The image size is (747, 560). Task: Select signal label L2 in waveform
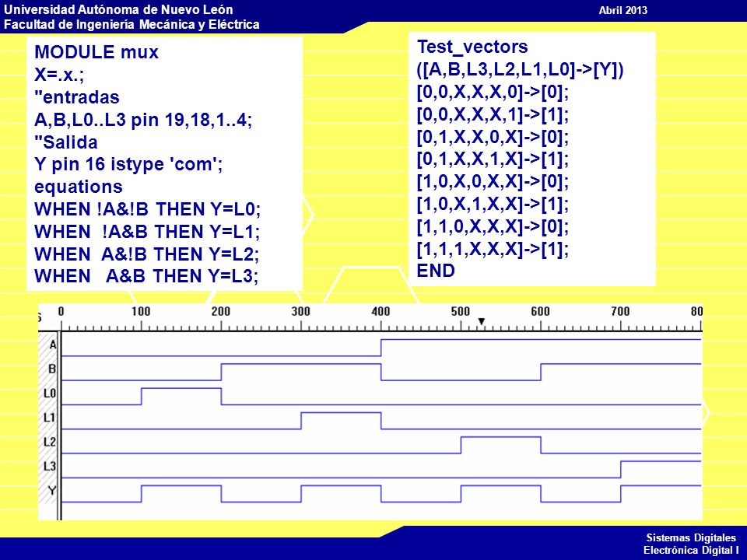point(50,442)
